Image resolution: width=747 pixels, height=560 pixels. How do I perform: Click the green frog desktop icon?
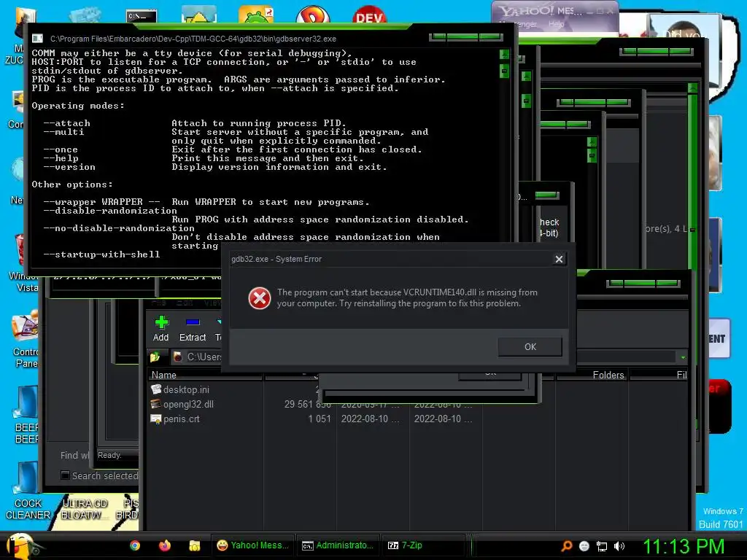256,15
